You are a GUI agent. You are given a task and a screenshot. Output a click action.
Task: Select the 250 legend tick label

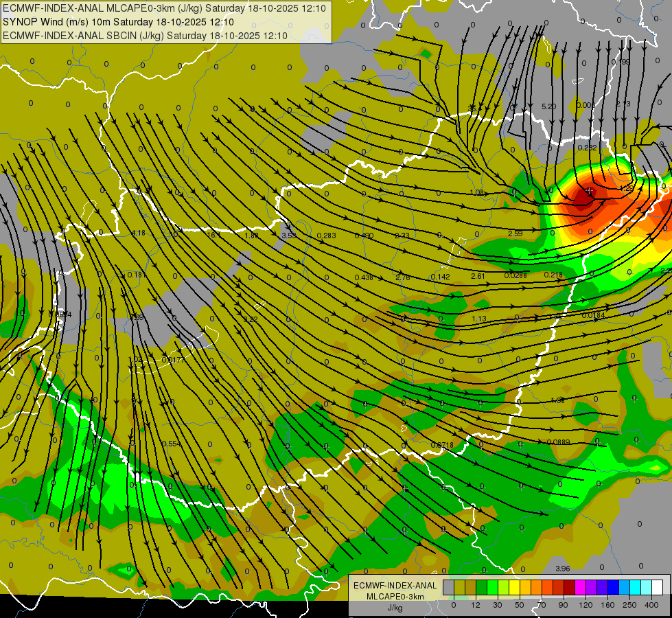(x=629, y=605)
